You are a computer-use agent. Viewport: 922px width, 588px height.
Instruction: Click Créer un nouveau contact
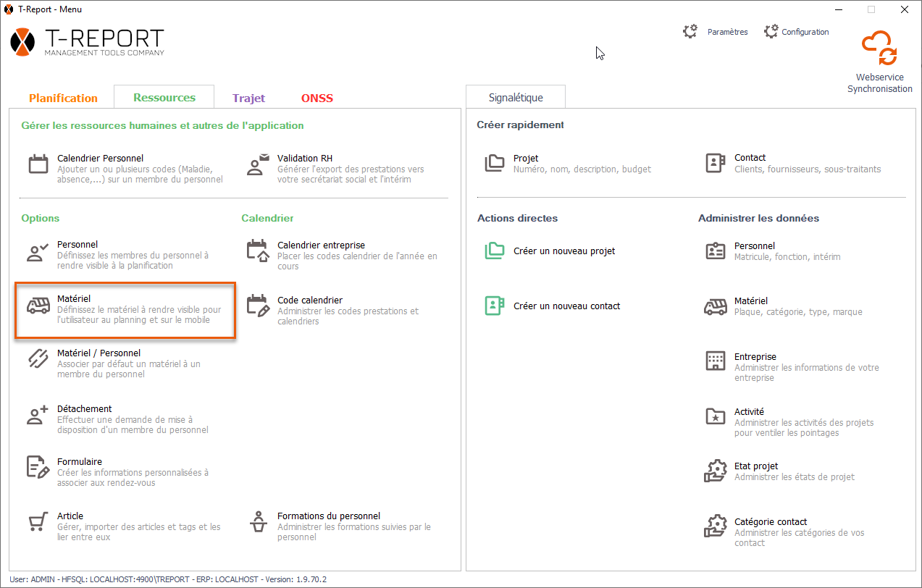(566, 306)
